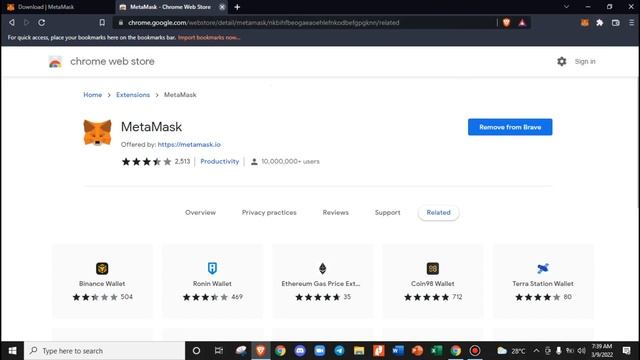Open tab search dropdown chevron in title bar
Screen dimensions: 640x360
566,7
